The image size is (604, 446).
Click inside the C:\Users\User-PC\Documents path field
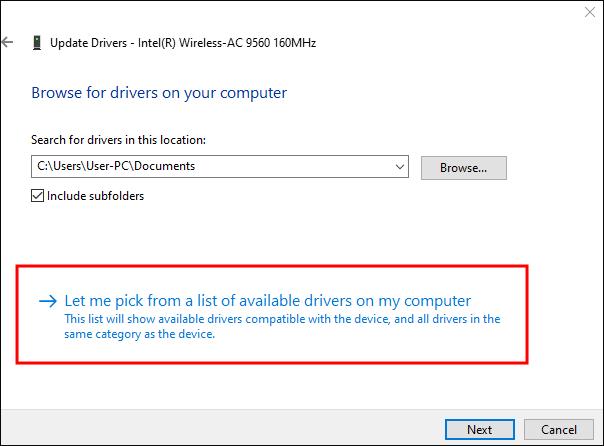coord(212,166)
